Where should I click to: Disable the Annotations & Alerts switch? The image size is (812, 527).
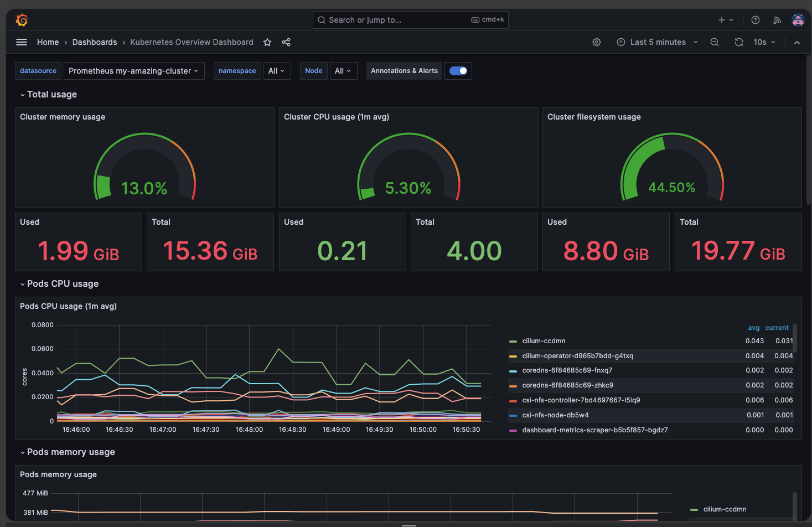click(x=458, y=71)
